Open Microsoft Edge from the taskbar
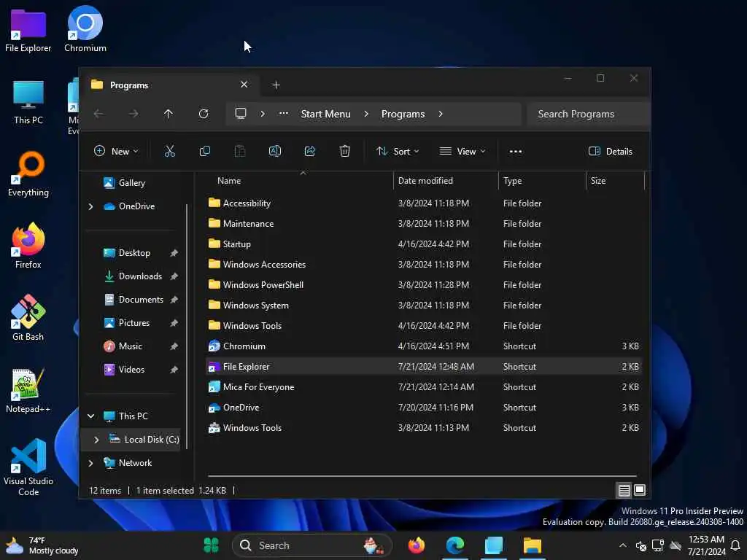747x560 pixels. coord(455,545)
